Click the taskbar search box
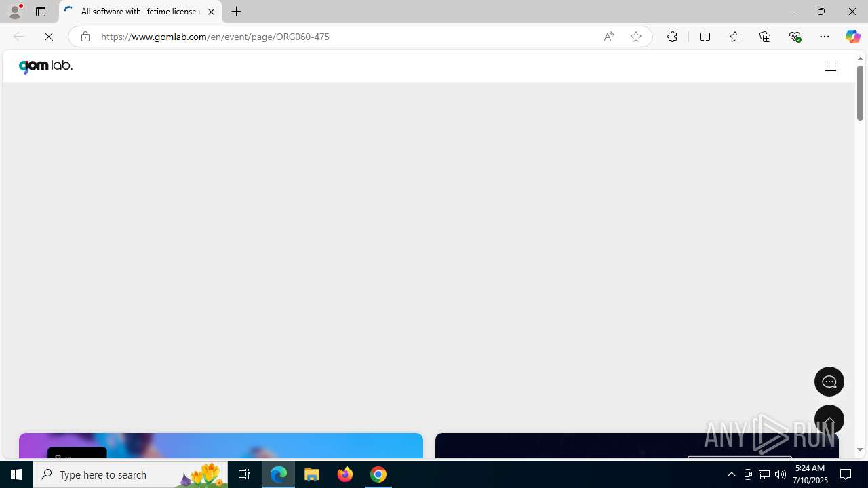The image size is (868, 488). pos(130,474)
